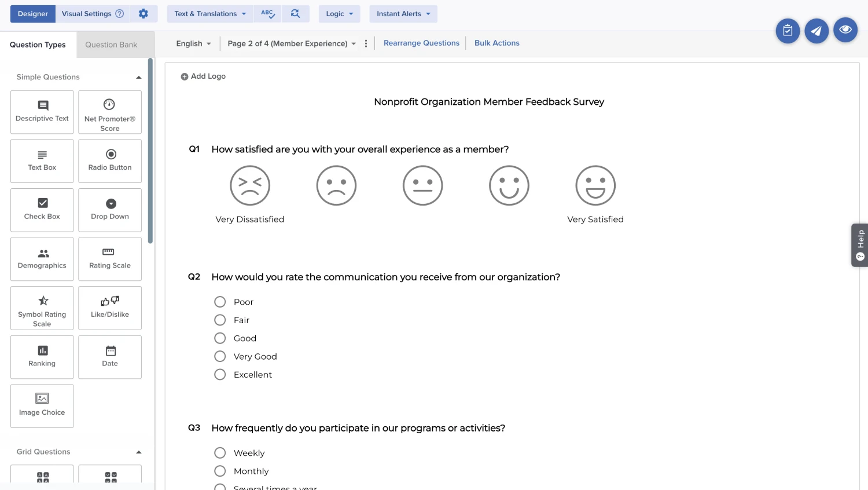Click the question types panel scrollbar
868x490 pixels.
pyautogui.click(x=150, y=151)
